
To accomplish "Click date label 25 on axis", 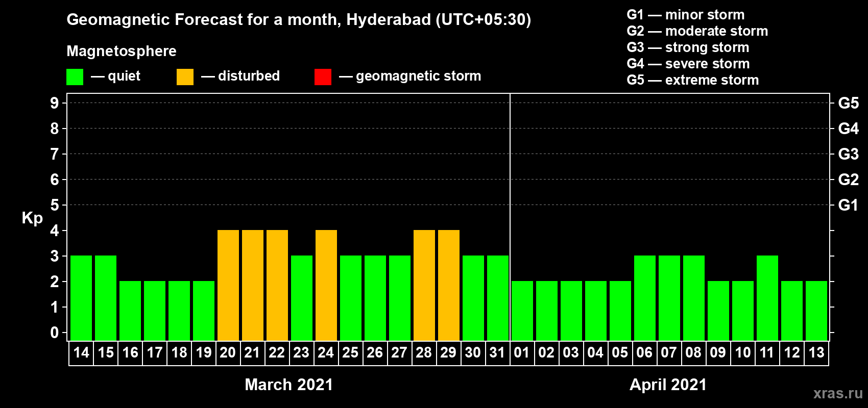I will click(350, 352).
